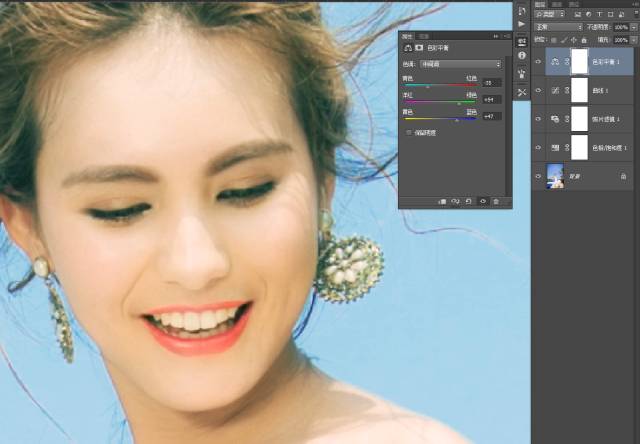Switch to the Channels tab
The height and width of the screenshot is (444, 640).
(557, 4)
